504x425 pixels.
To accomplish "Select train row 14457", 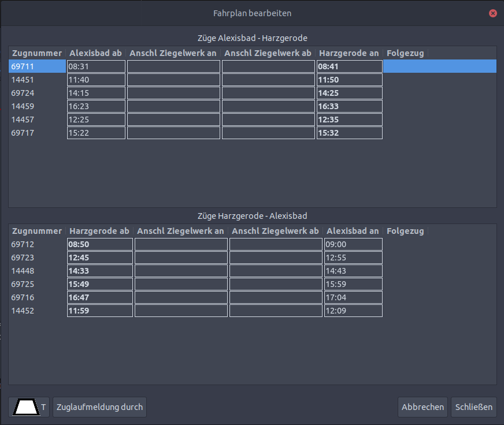I will (x=253, y=120).
